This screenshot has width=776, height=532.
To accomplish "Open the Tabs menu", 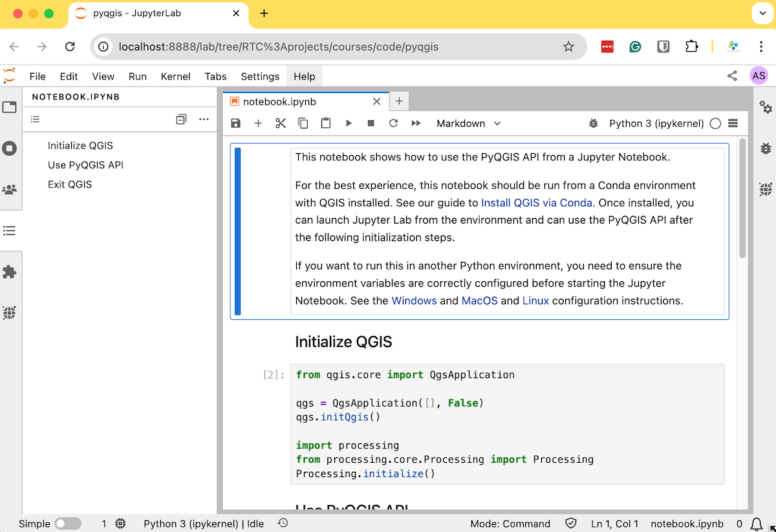I will pyautogui.click(x=216, y=76).
